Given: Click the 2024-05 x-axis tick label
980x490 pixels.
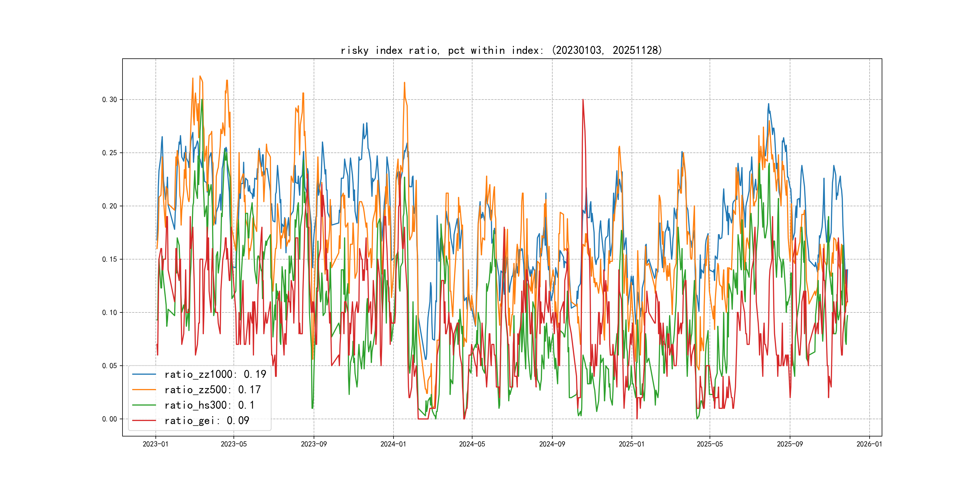Looking at the screenshot, I should (472, 444).
